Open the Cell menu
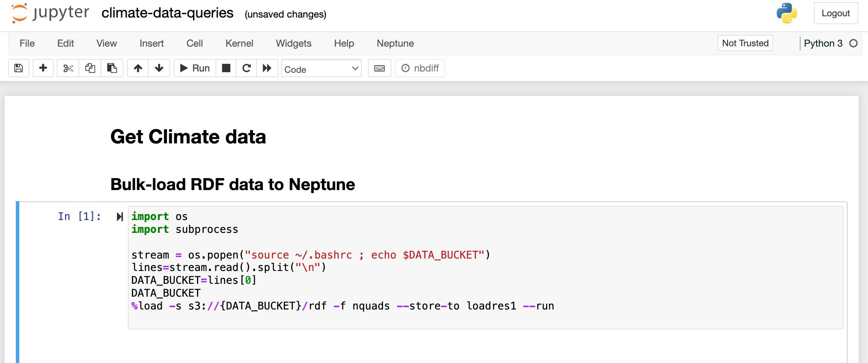 click(195, 43)
